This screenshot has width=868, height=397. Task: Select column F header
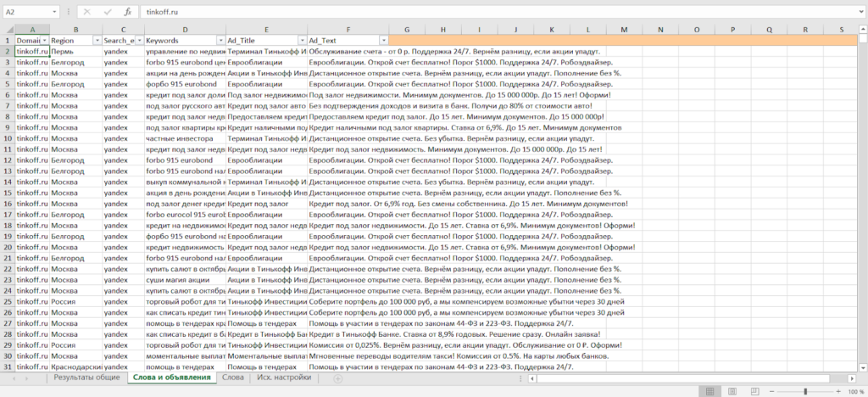pos(348,30)
